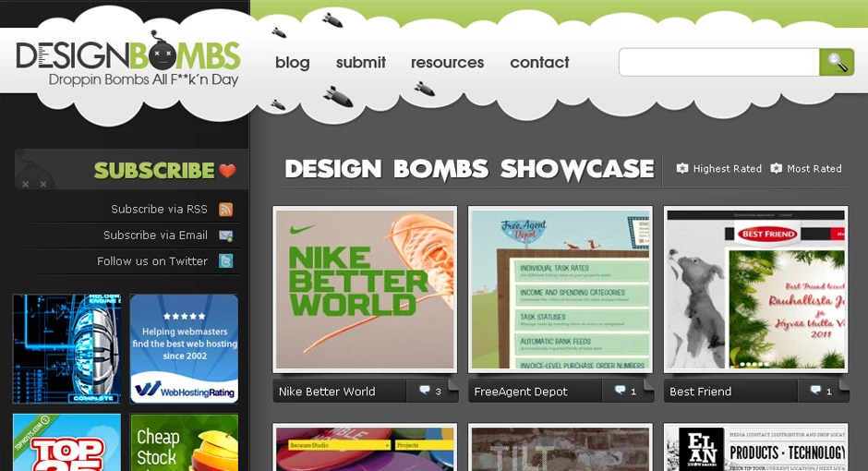The image size is (868, 471).
Task: Click the green magnifier search button
Action: 837,62
